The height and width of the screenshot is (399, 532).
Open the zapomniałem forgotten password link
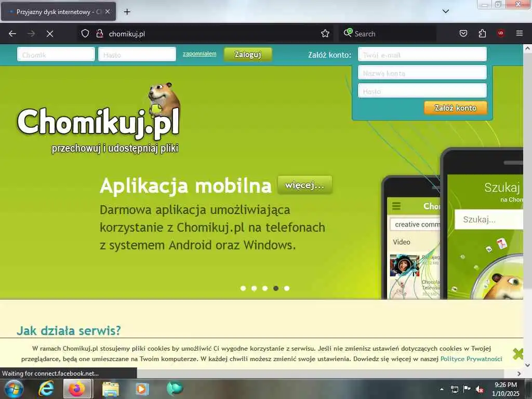point(199,54)
